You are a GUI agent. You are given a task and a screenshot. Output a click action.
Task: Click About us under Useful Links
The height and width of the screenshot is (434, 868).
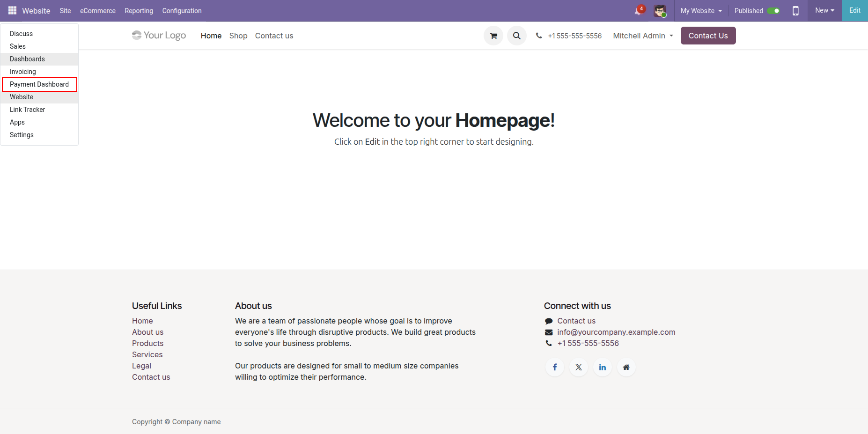[x=147, y=332]
